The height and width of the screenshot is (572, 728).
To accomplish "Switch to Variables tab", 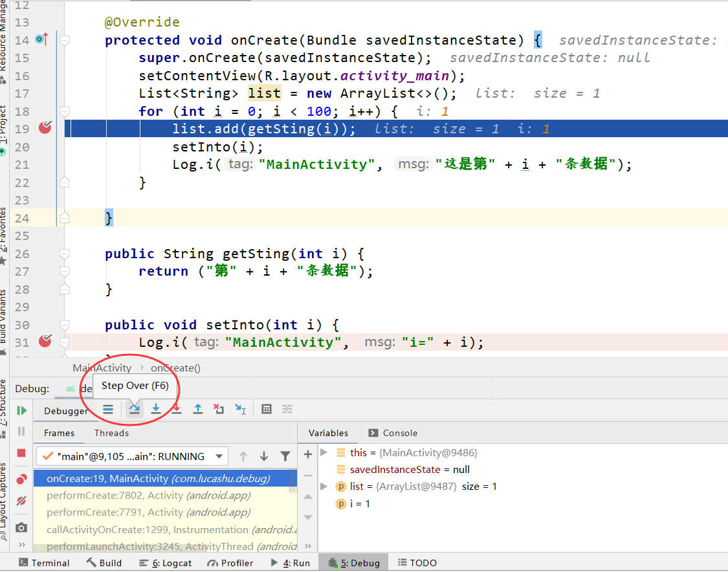I will 328,433.
